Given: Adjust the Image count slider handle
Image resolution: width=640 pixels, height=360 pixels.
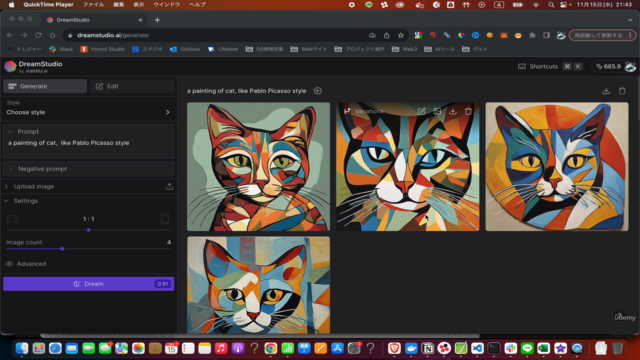Looking at the screenshot, I should click(x=62, y=249).
